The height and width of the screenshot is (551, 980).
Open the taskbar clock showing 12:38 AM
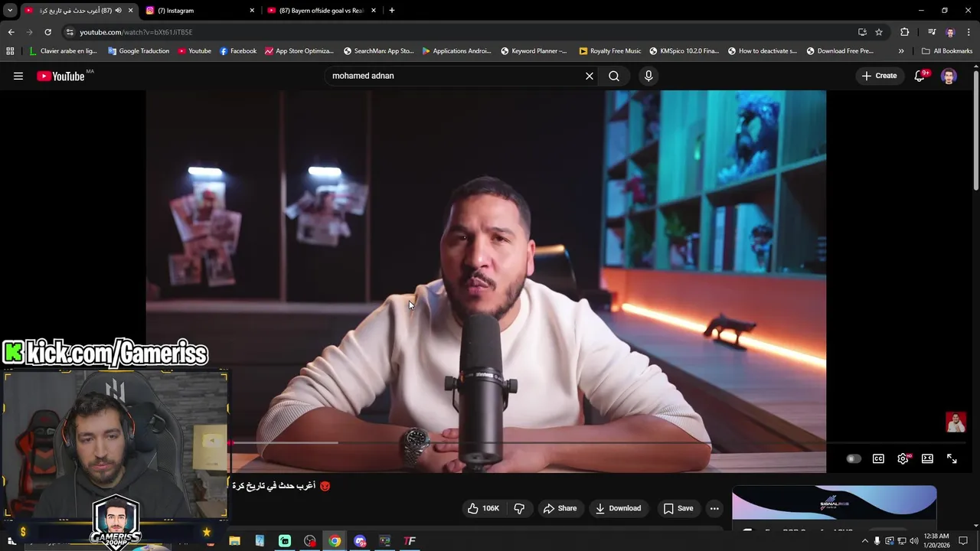point(937,540)
